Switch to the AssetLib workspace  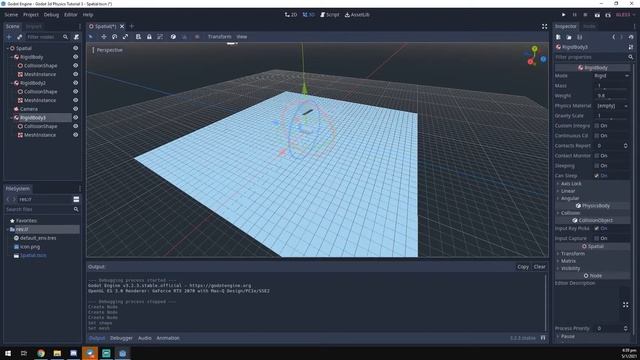(x=357, y=15)
